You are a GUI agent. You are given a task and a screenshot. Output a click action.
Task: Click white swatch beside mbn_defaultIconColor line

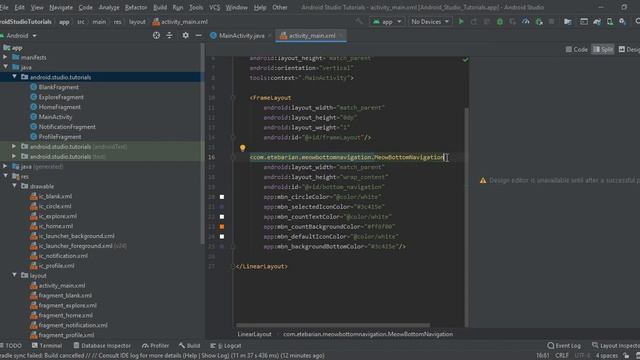tap(222, 236)
